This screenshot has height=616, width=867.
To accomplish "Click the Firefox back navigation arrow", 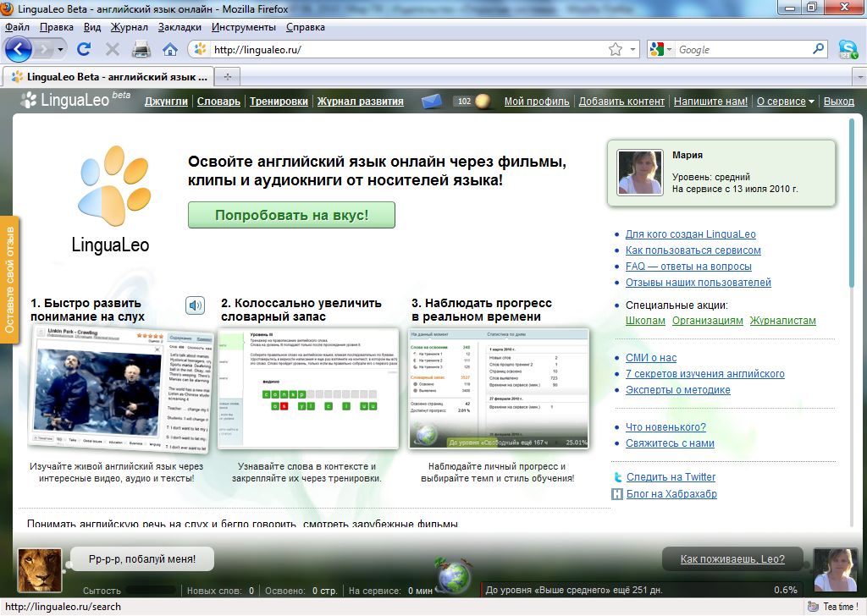I will click(19, 49).
